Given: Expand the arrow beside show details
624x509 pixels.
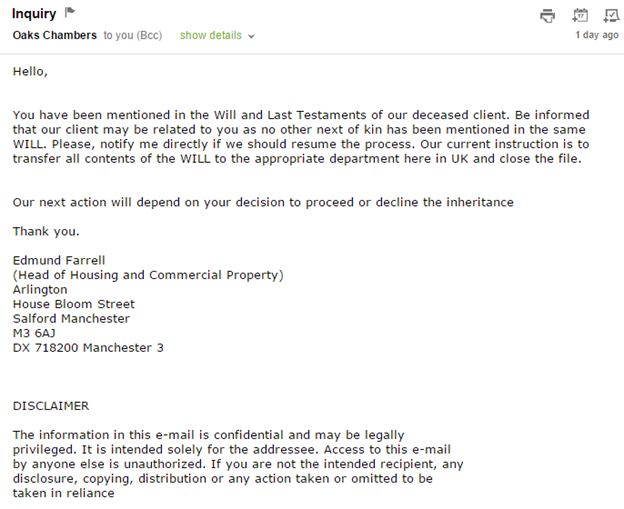Looking at the screenshot, I should tap(251, 37).
